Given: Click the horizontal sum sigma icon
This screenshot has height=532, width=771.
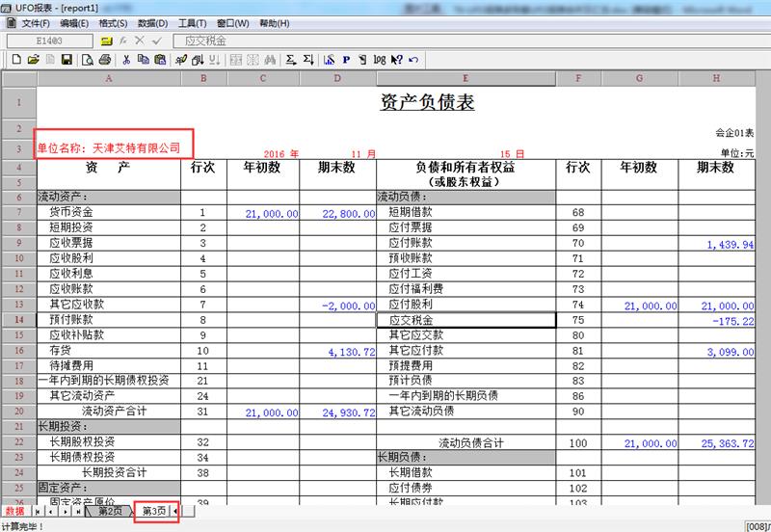Looking at the screenshot, I should point(291,60).
